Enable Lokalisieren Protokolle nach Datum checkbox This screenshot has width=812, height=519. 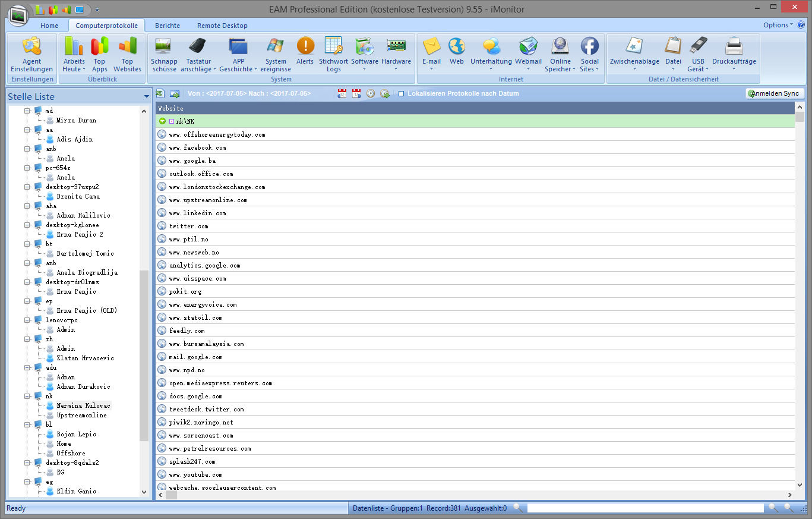pyautogui.click(x=402, y=93)
